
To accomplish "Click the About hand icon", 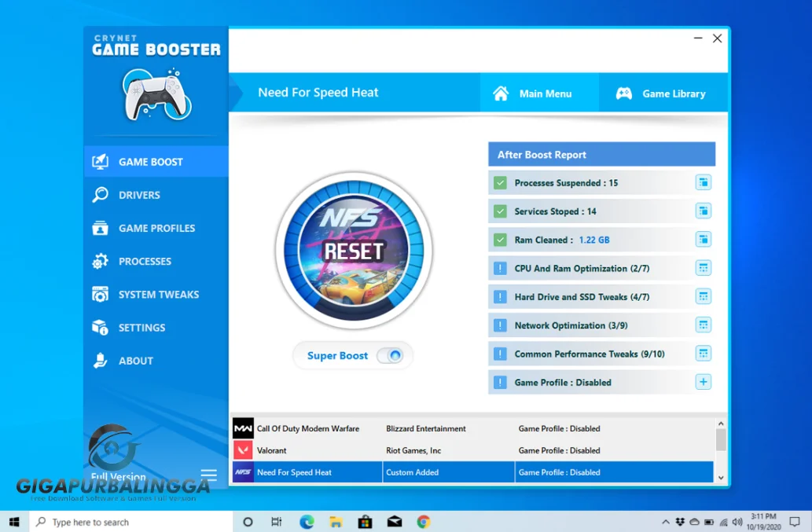I will [x=100, y=360].
